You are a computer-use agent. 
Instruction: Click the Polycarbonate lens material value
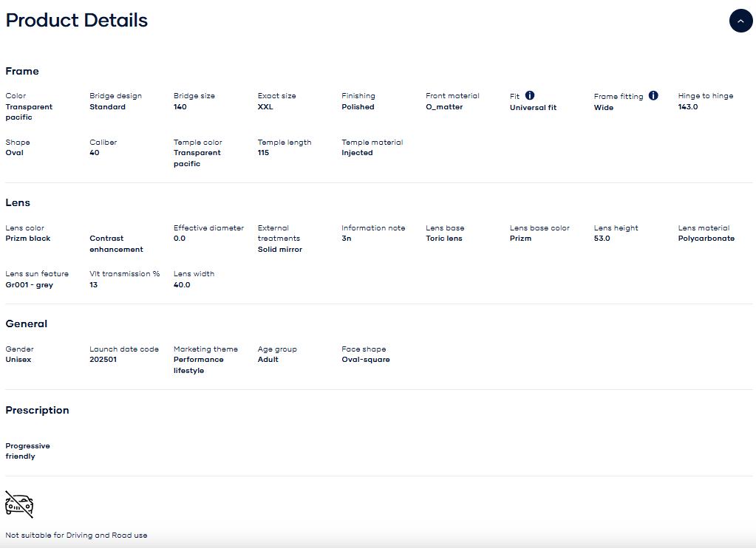click(706, 239)
